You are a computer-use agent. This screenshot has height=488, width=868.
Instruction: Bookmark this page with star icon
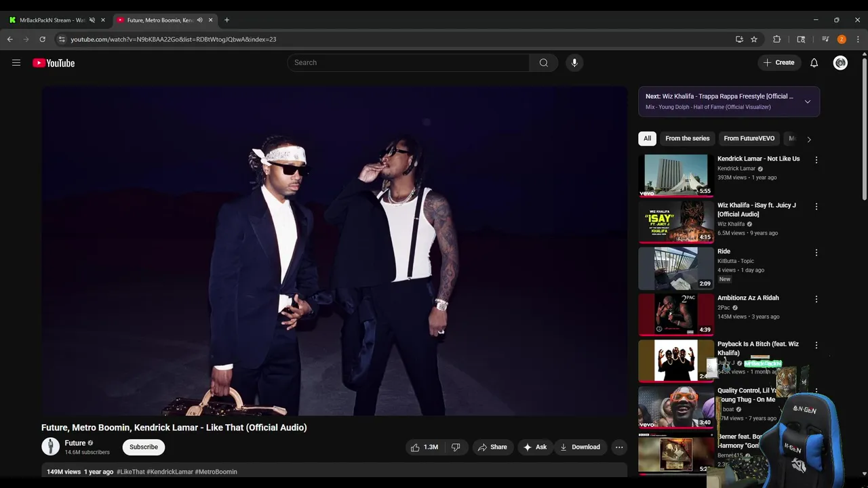pyautogui.click(x=753, y=39)
